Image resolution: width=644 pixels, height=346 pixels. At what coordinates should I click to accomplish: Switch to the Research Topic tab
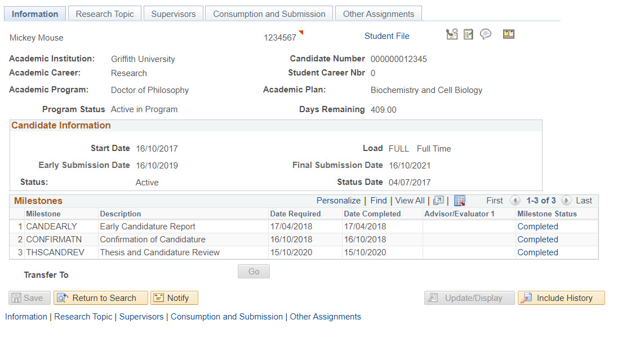pyautogui.click(x=105, y=14)
